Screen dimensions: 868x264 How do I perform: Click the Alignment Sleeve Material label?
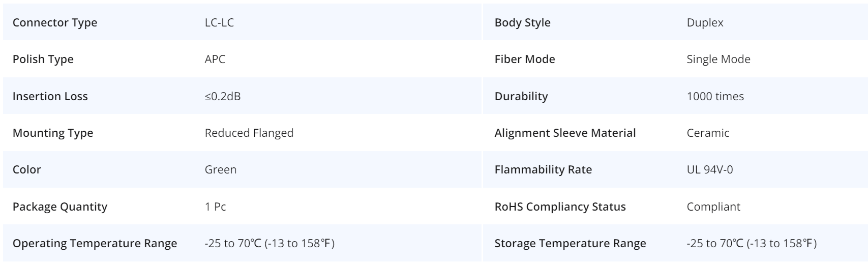(565, 133)
